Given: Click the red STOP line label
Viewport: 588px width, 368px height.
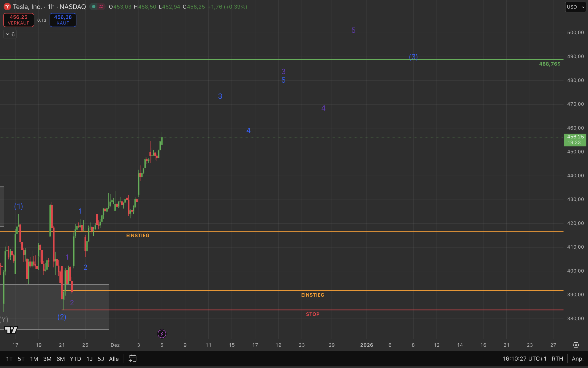Looking at the screenshot, I should click(313, 314).
